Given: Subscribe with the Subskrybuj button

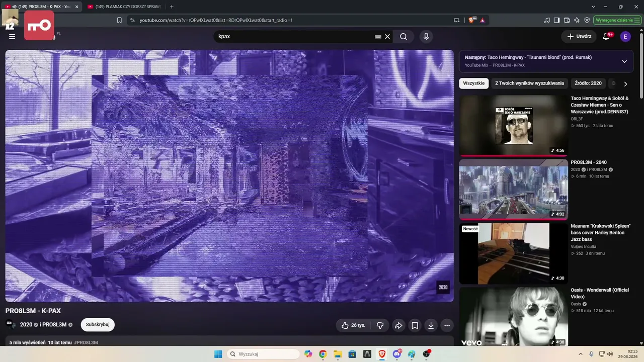Looking at the screenshot, I should [98, 324].
